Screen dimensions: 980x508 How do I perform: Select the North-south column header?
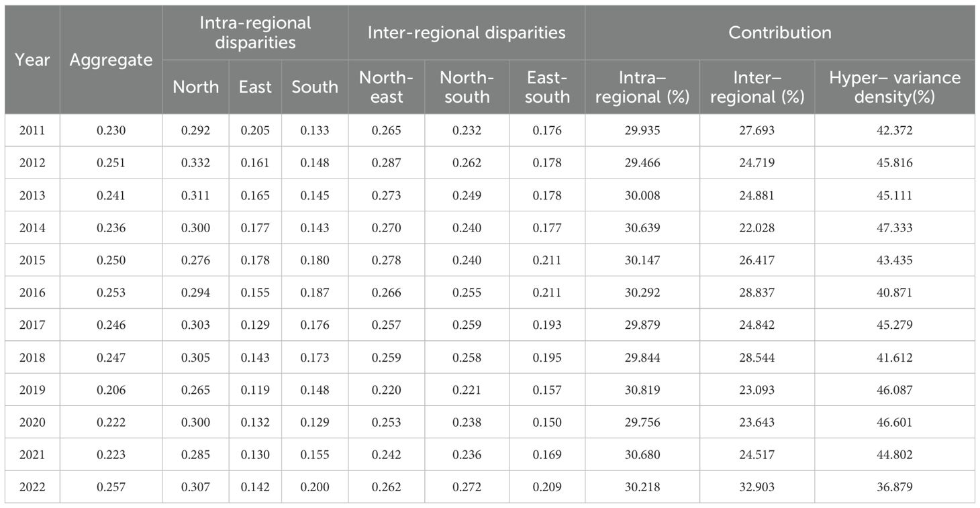pos(467,87)
